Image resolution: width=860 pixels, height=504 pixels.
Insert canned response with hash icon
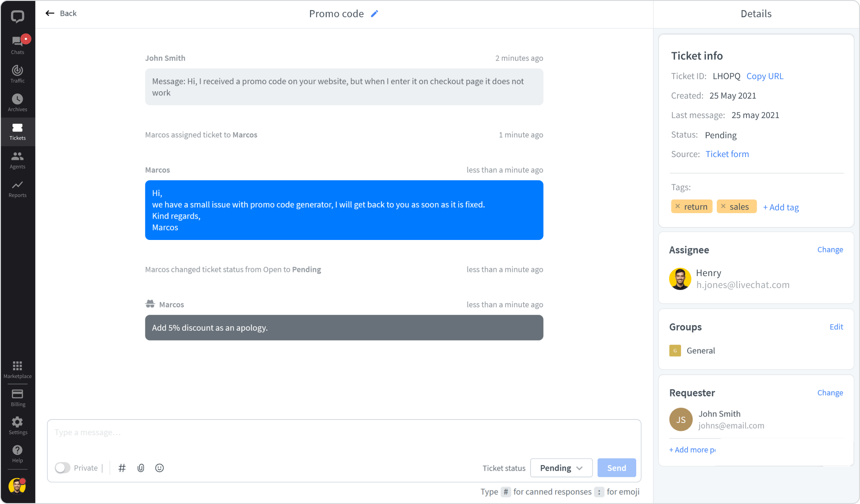(x=122, y=468)
